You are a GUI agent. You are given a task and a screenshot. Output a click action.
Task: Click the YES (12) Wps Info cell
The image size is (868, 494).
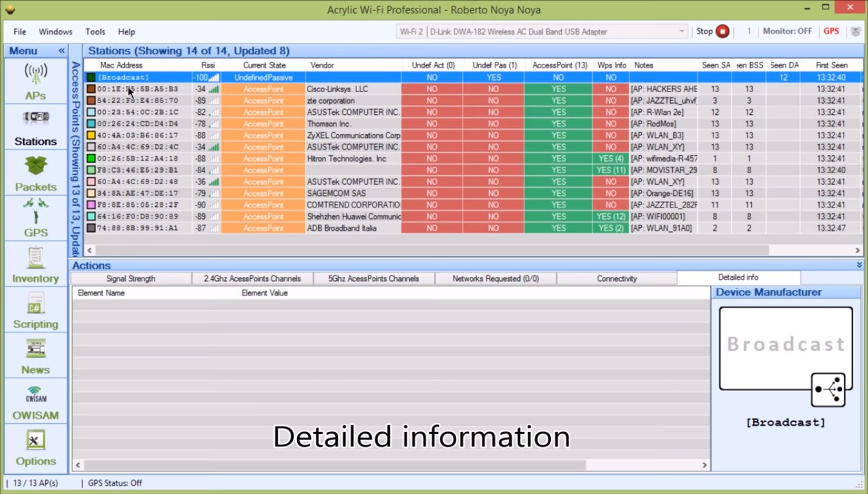611,216
